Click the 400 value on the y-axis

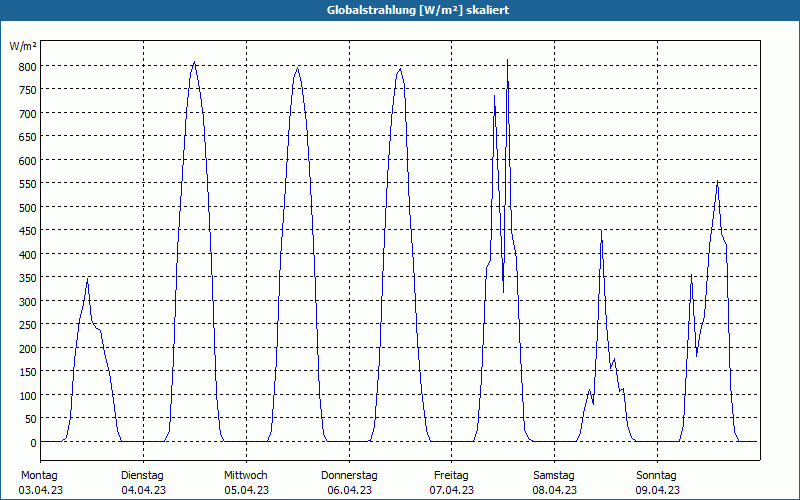coord(28,255)
